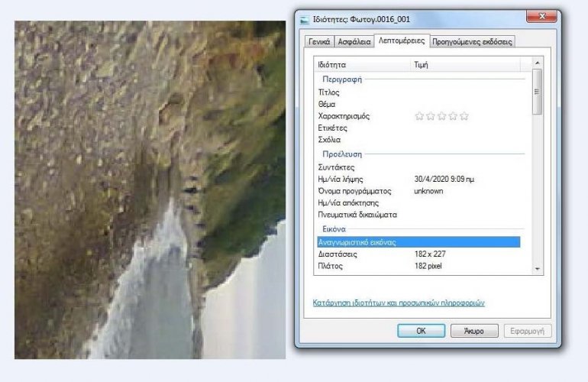Viewport: 588px width, 382px height.
Task: Click the Εφαρμογή button
Action: [x=527, y=331]
